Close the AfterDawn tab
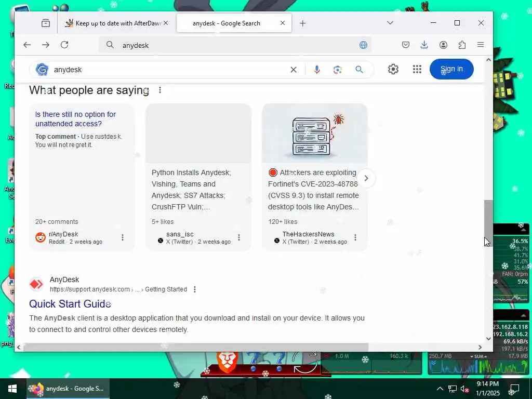Viewport: 532px width, 399px height. click(x=166, y=23)
